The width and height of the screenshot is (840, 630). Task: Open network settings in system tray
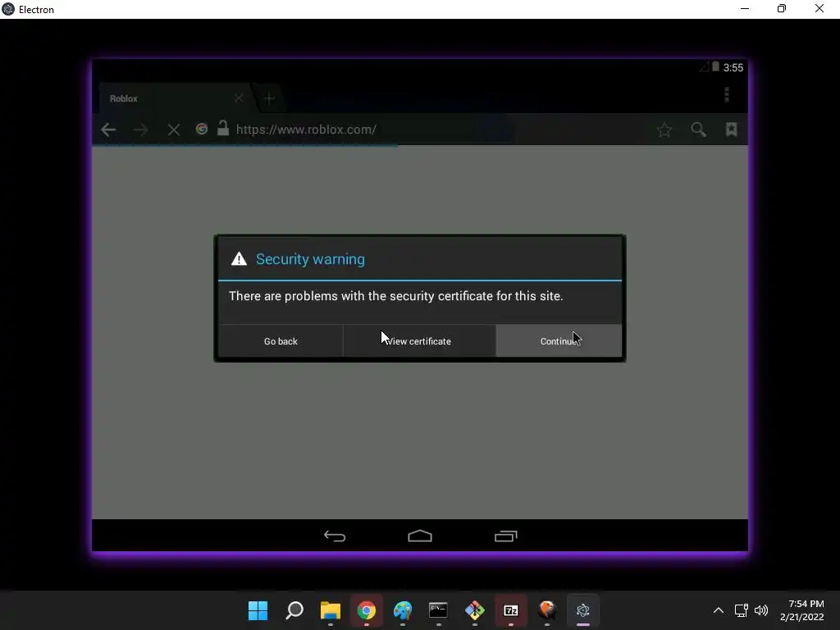tap(741, 610)
